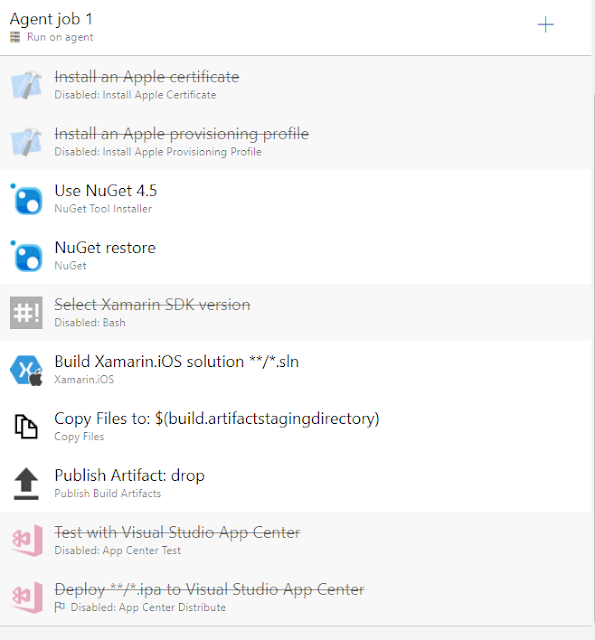
Task: Click the Copy Files task icon
Action: click(26, 427)
